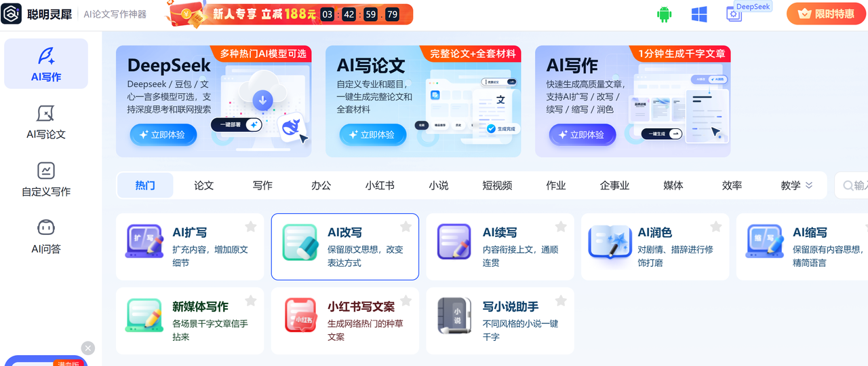Select AI写作 in the sidebar
868x366 pixels.
pos(46,64)
